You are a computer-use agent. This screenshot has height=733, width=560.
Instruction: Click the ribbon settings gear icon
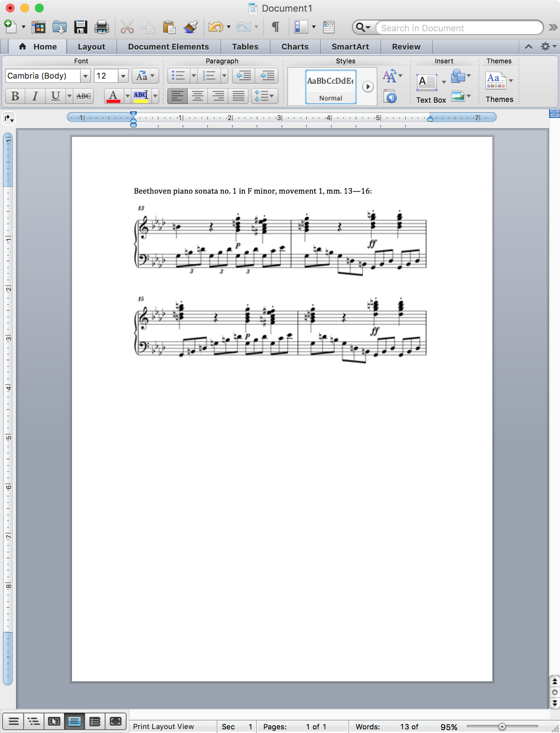[545, 47]
